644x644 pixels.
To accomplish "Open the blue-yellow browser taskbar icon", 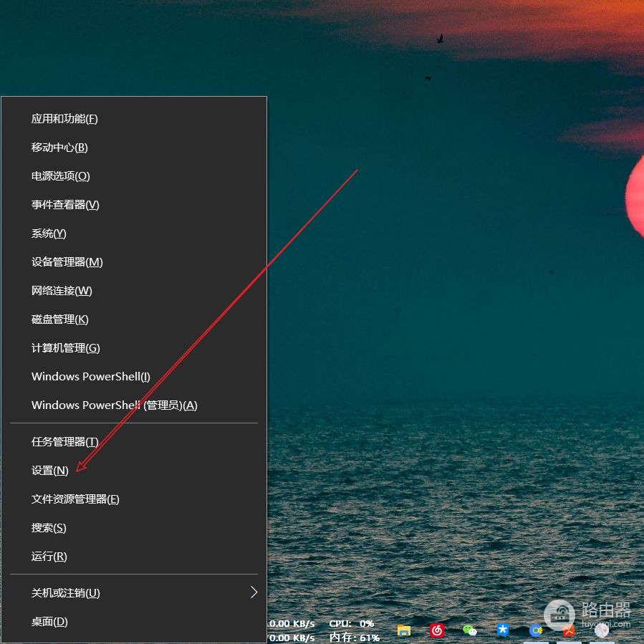I will point(536,630).
